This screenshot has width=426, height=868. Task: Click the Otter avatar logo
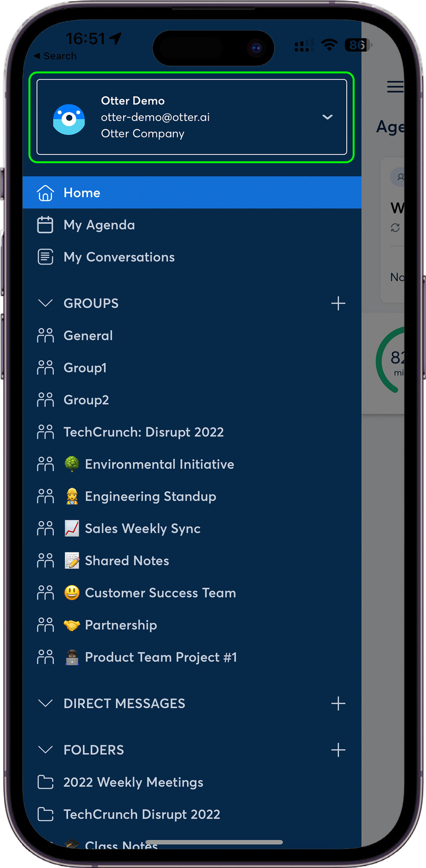(x=69, y=119)
